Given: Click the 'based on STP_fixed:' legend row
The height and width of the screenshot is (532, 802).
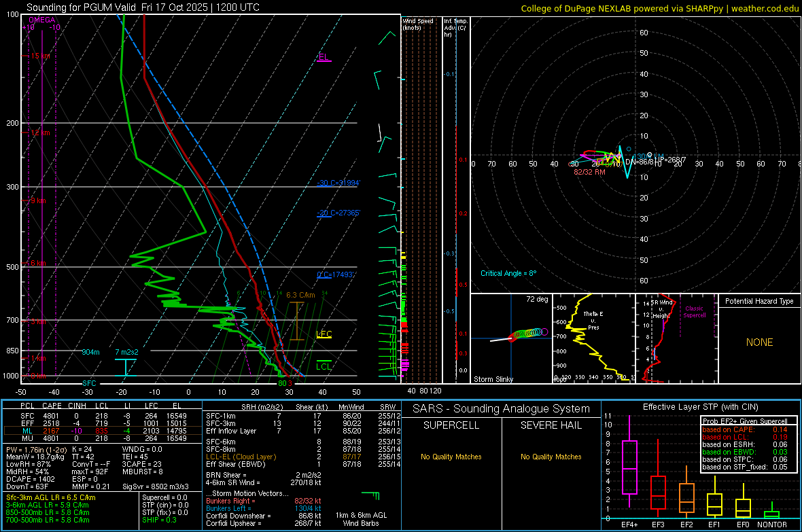Looking at the screenshot, I should coord(745,467).
